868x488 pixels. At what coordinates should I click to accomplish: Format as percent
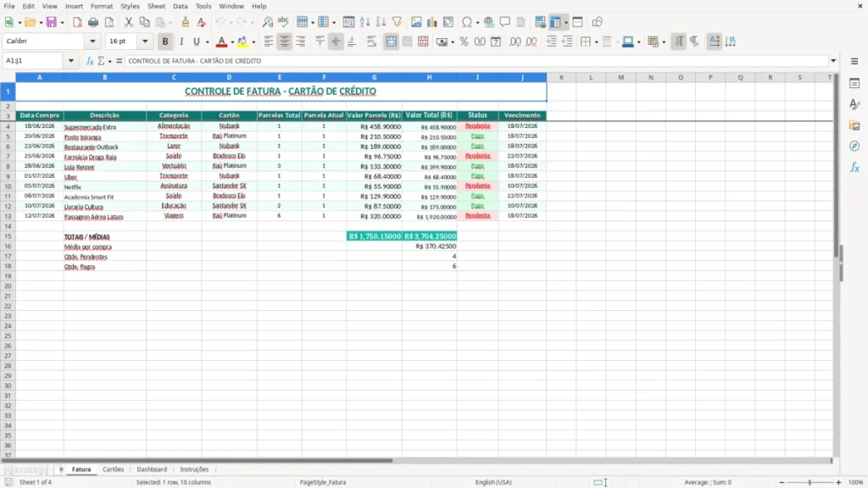tap(464, 42)
